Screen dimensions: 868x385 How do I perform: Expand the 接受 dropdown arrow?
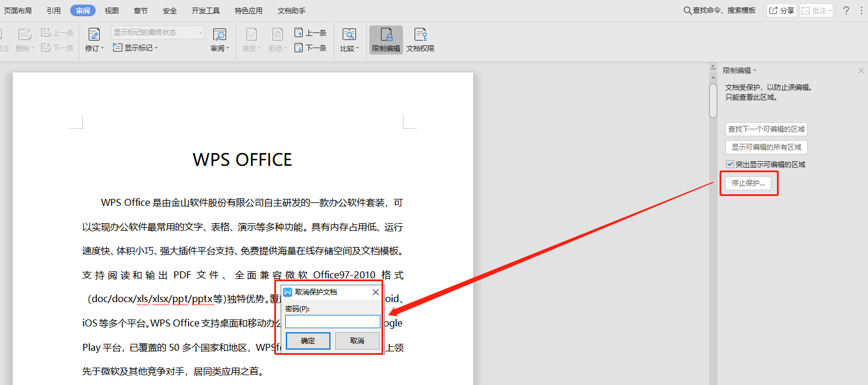coord(259,48)
